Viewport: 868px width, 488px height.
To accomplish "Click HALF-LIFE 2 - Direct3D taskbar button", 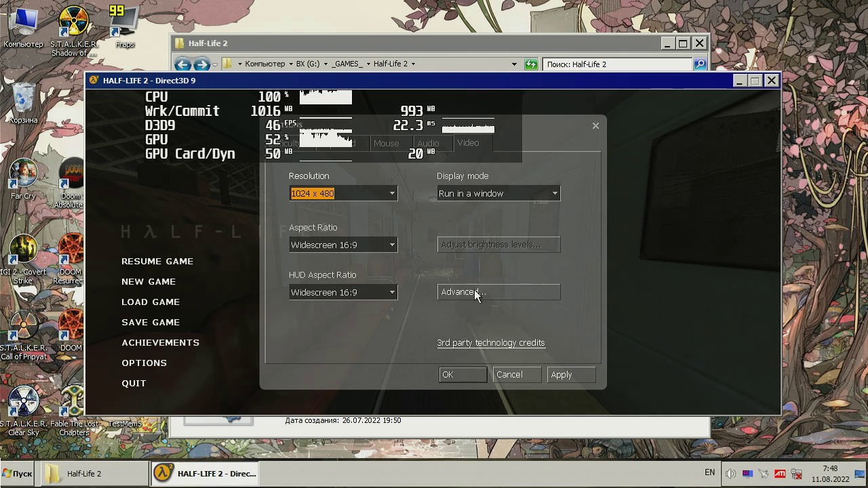I will point(205,474).
